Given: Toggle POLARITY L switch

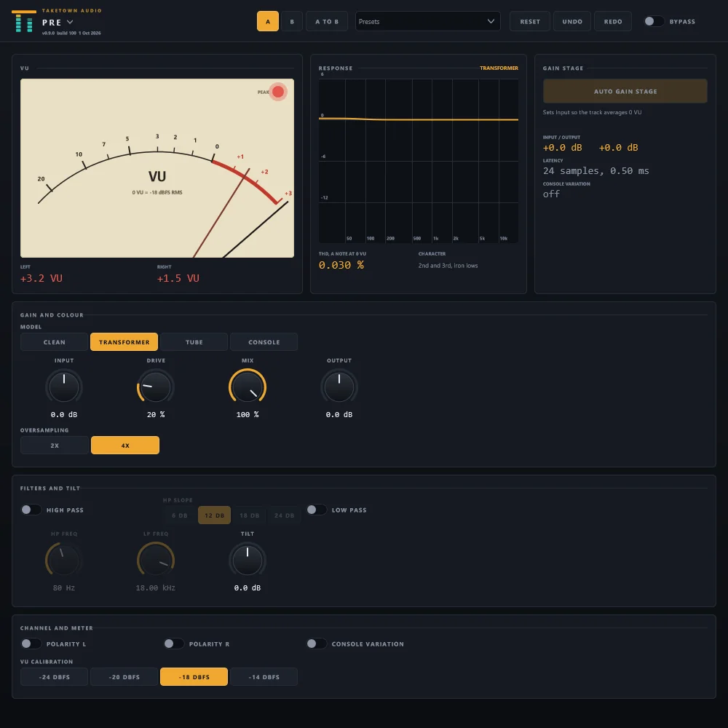Looking at the screenshot, I should coord(31,644).
